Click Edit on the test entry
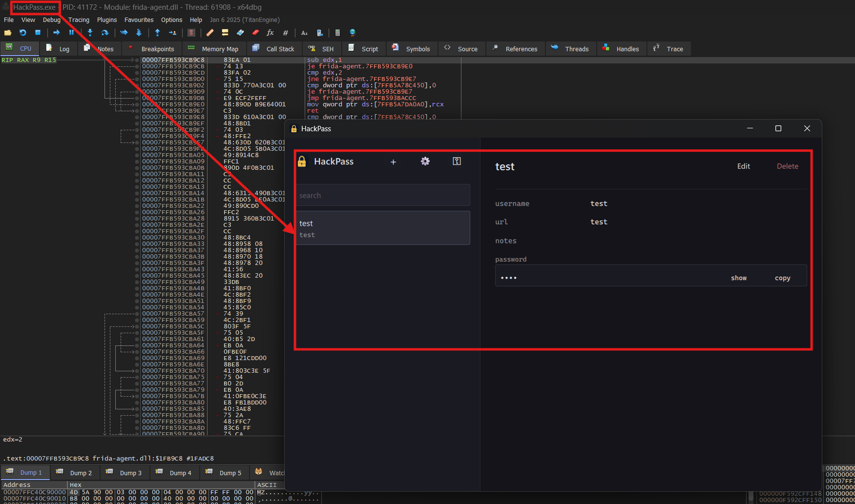 click(x=744, y=166)
